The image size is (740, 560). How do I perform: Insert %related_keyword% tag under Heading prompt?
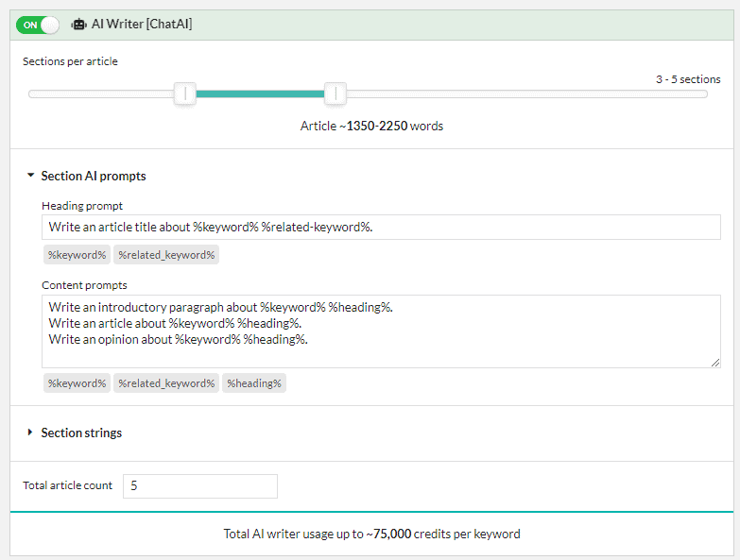click(166, 255)
